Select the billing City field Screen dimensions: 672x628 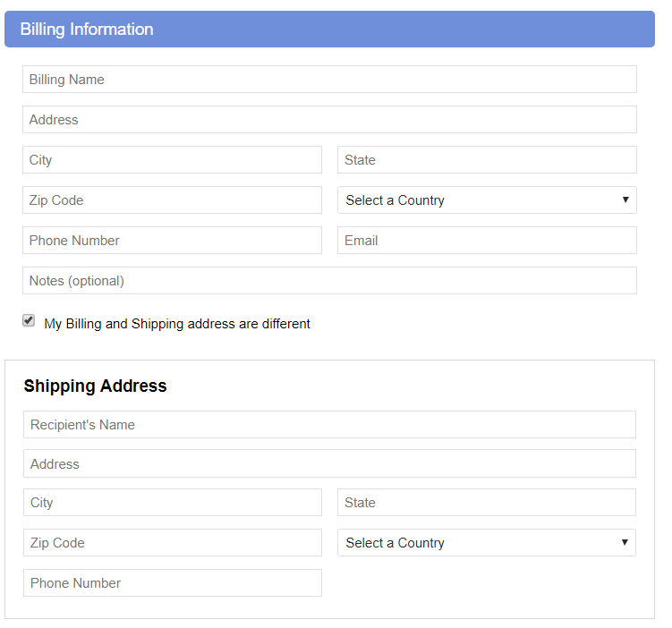tap(172, 160)
